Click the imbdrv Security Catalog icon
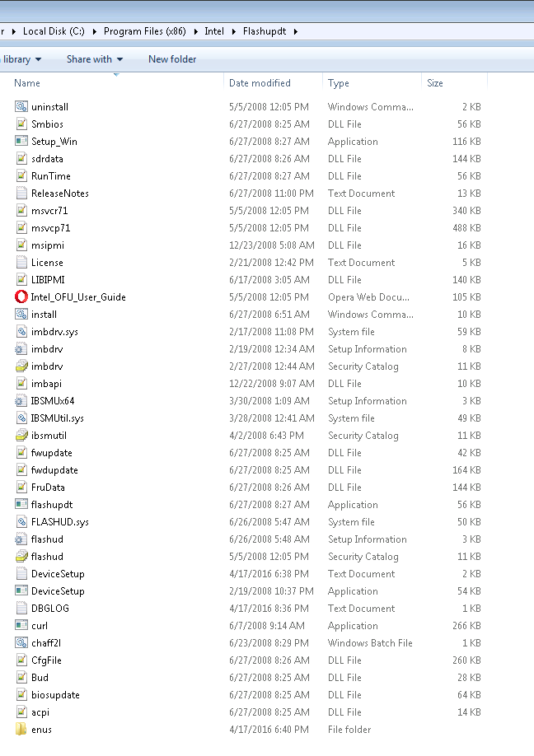This screenshot has height=756, width=534. (x=21, y=366)
